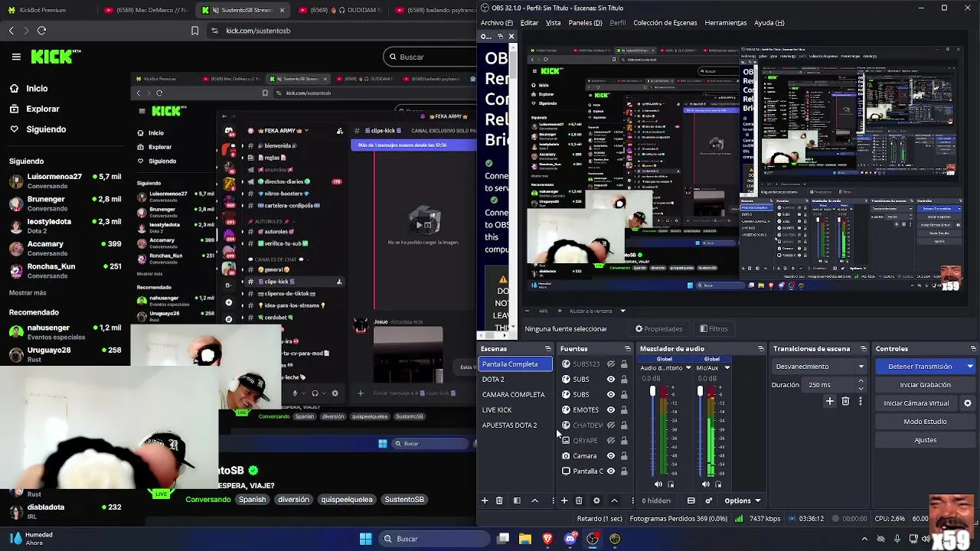Reload page in the outer browser toolbar
This screenshot has width=980, height=551.
click(41, 31)
